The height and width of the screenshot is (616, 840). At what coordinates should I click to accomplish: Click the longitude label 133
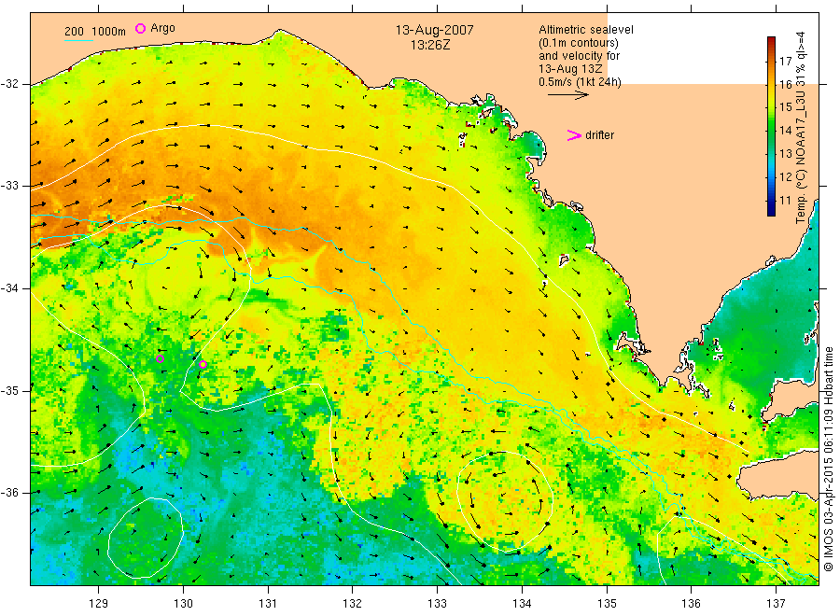tap(437, 604)
